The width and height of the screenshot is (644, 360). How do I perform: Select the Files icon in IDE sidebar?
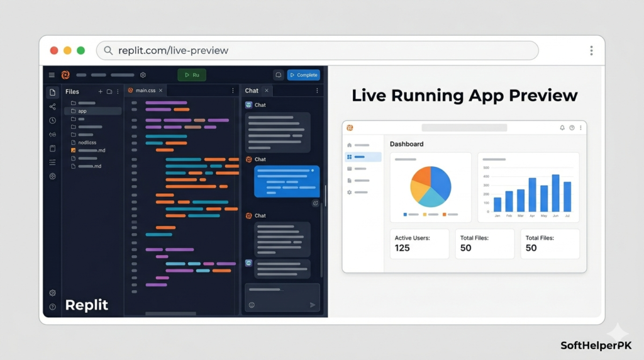53,93
